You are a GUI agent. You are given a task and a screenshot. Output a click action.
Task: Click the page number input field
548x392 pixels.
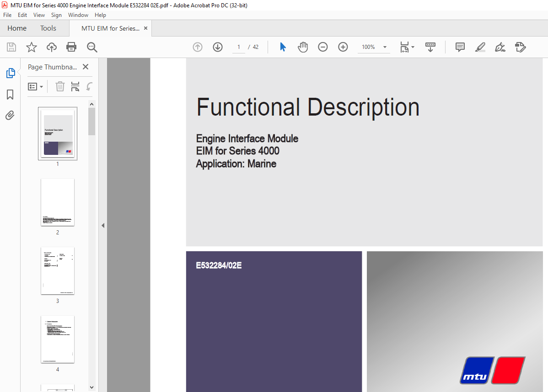click(239, 47)
